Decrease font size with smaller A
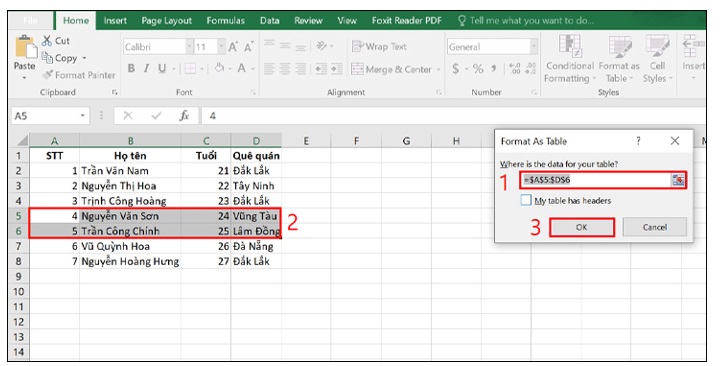The image size is (721, 366). (248, 47)
